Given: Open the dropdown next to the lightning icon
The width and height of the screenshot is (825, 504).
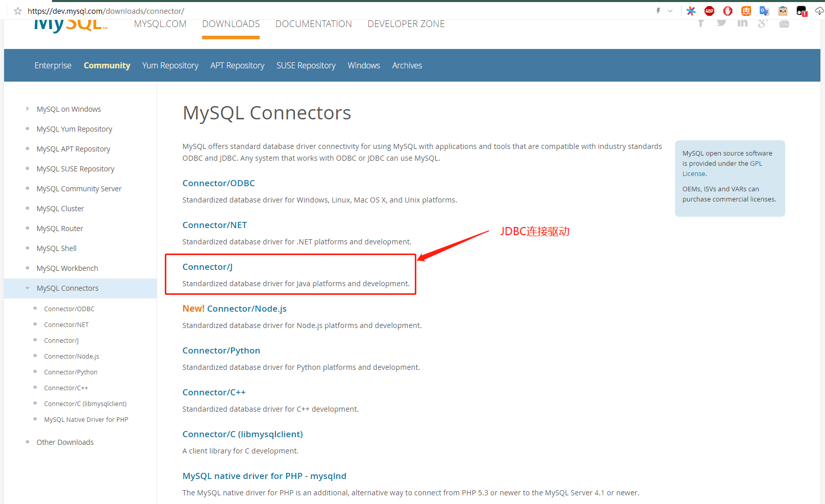Looking at the screenshot, I should click(x=670, y=11).
